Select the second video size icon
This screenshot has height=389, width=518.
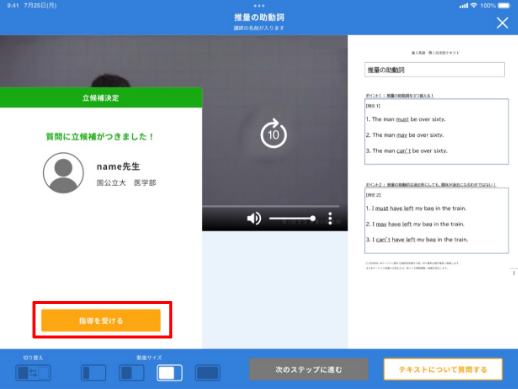132,373
